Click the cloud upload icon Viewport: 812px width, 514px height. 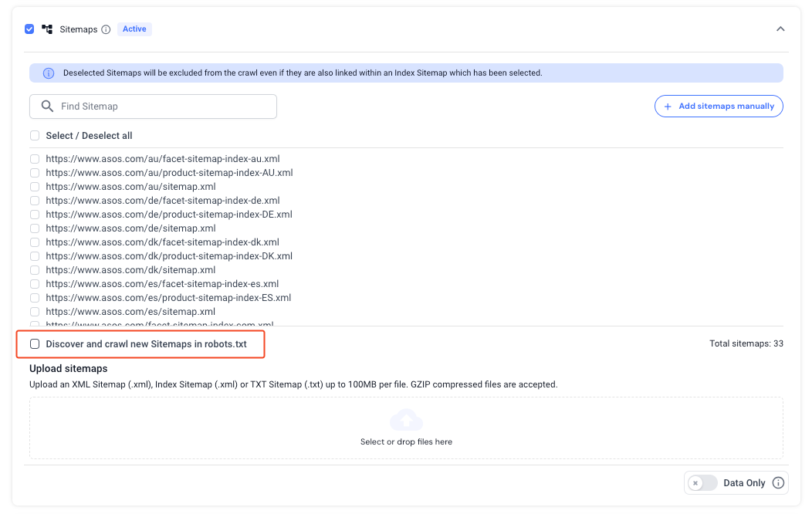[x=406, y=420]
